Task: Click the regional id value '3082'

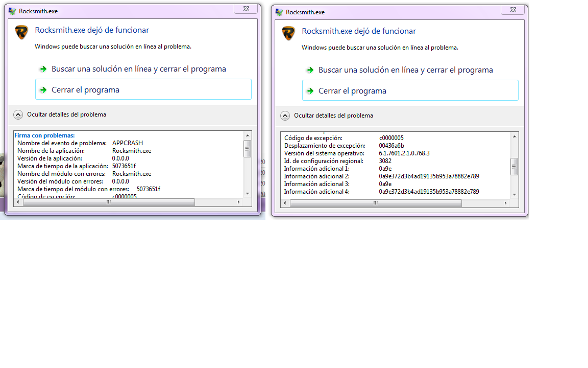Action: (385, 161)
